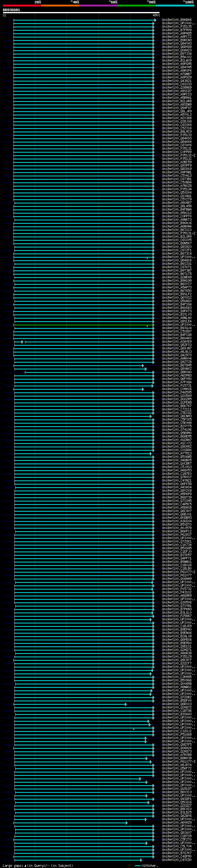Select hit label UniRef100_P62837
197x868 pixels.
tap(177, 535)
